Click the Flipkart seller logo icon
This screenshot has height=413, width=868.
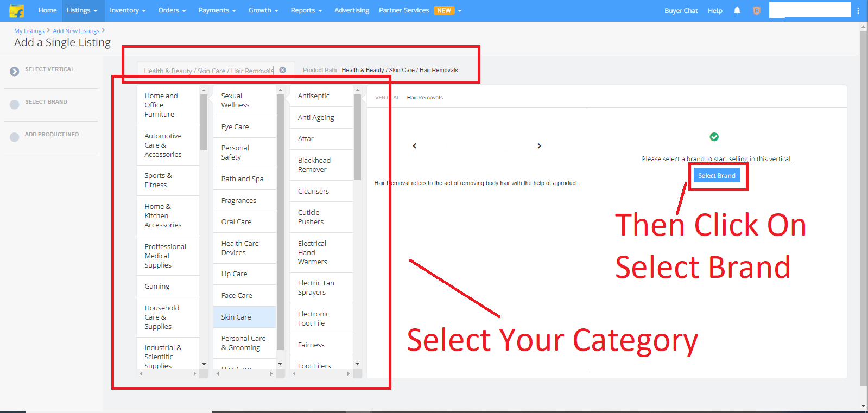[17, 11]
